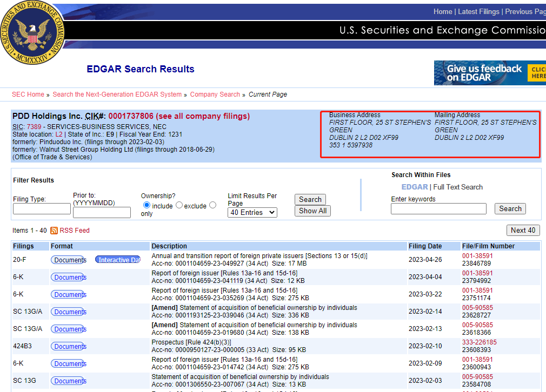Open Latest Filings in top navigation
The image size is (546, 392).
[478, 11]
